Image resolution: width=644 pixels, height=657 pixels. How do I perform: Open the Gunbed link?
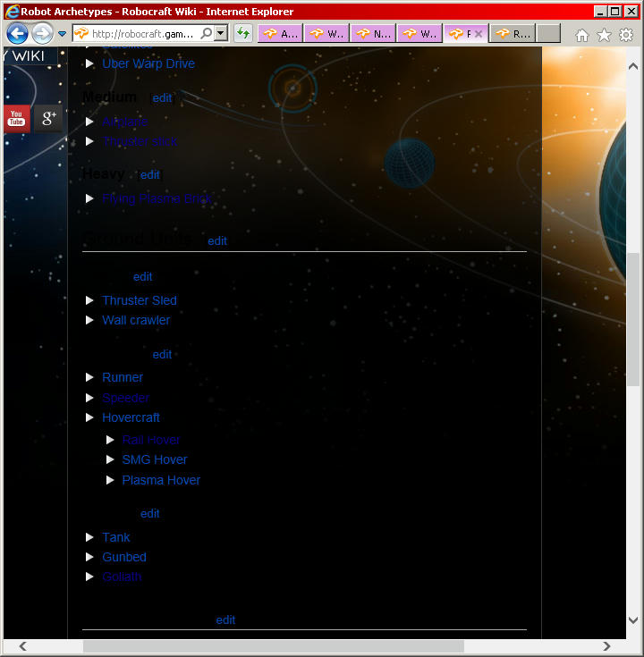click(x=124, y=557)
